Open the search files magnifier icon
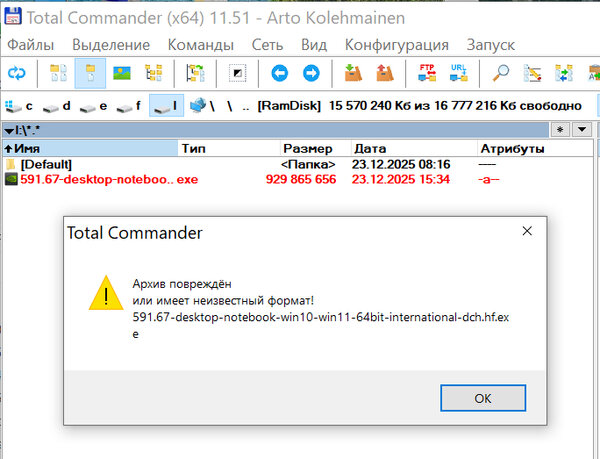The height and width of the screenshot is (459, 600). (501, 73)
